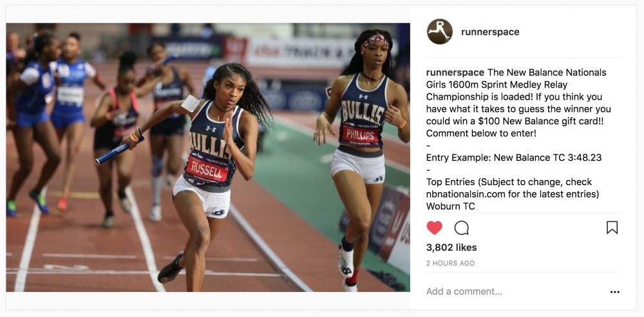Screen dimensions: 644x317
Task: Open comments via speech bubble icon
Action: click(x=461, y=228)
